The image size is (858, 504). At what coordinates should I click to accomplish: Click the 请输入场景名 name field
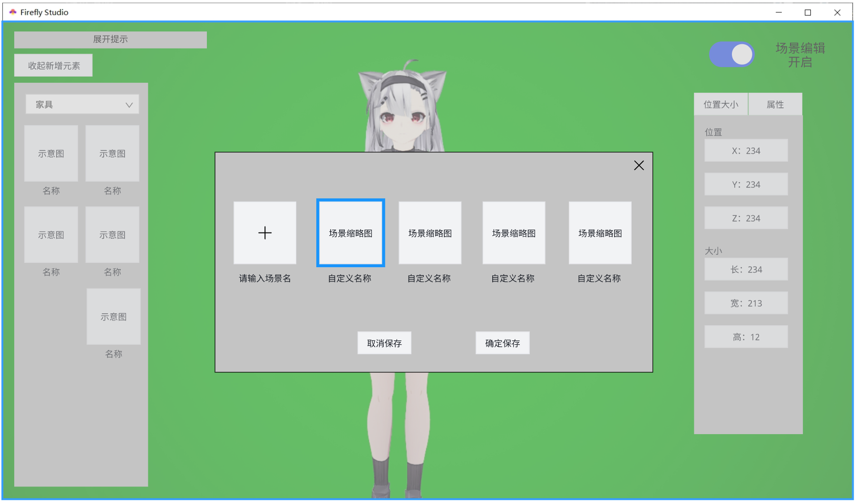(x=264, y=279)
